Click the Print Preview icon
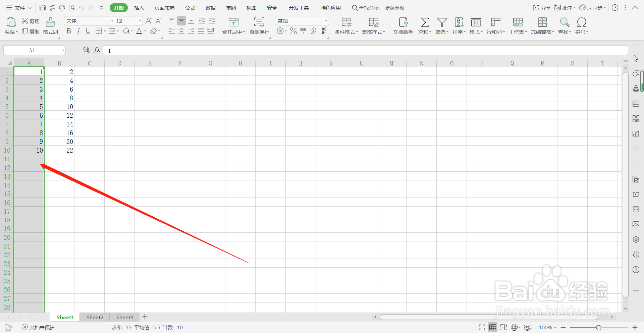The image size is (644, 333). point(72,8)
